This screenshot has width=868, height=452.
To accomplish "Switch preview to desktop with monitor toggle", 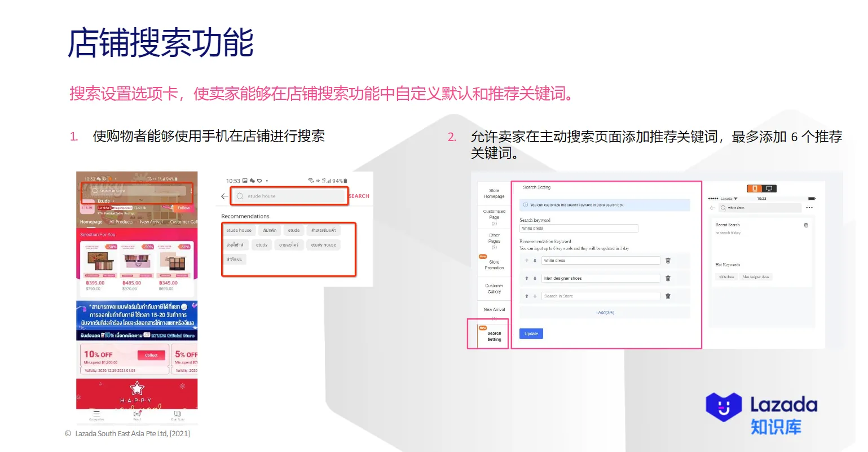I will coord(769,189).
